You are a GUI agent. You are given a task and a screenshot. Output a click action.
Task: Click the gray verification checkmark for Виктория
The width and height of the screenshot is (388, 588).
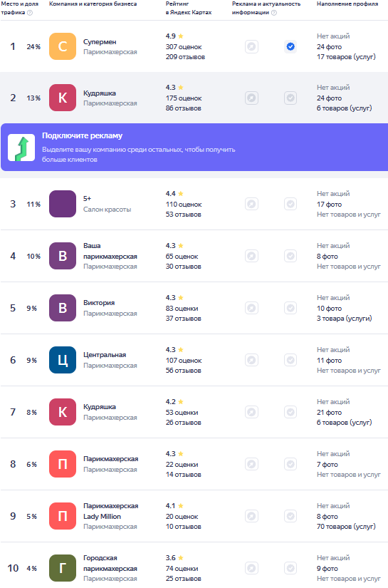point(290,308)
